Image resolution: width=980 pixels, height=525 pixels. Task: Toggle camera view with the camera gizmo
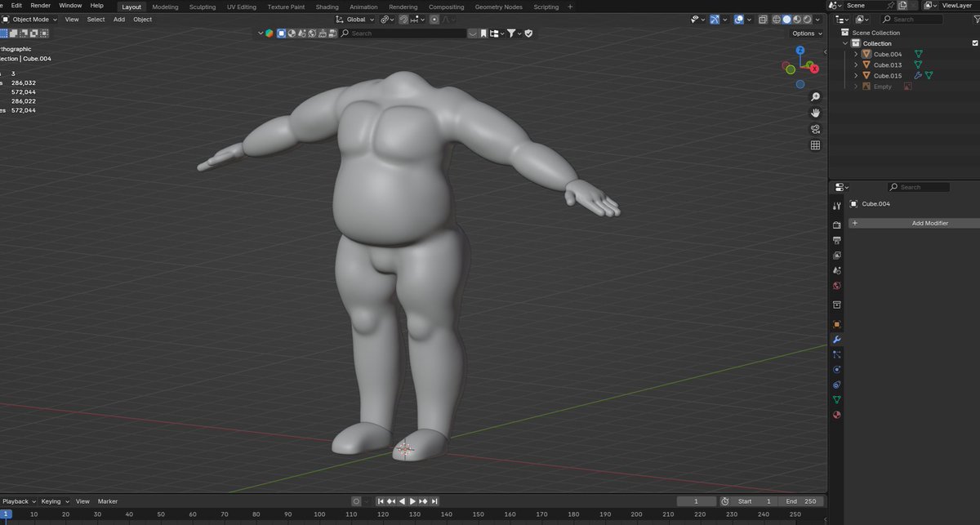[815, 129]
